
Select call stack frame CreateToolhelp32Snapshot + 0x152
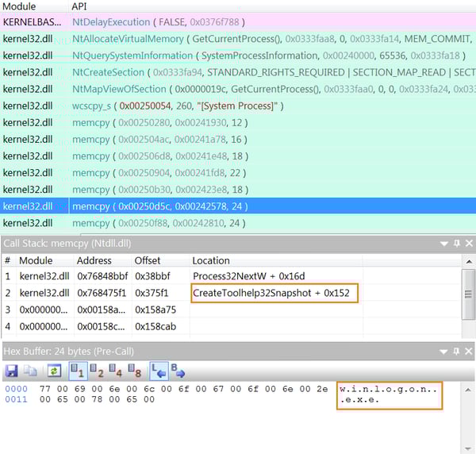[232, 293]
